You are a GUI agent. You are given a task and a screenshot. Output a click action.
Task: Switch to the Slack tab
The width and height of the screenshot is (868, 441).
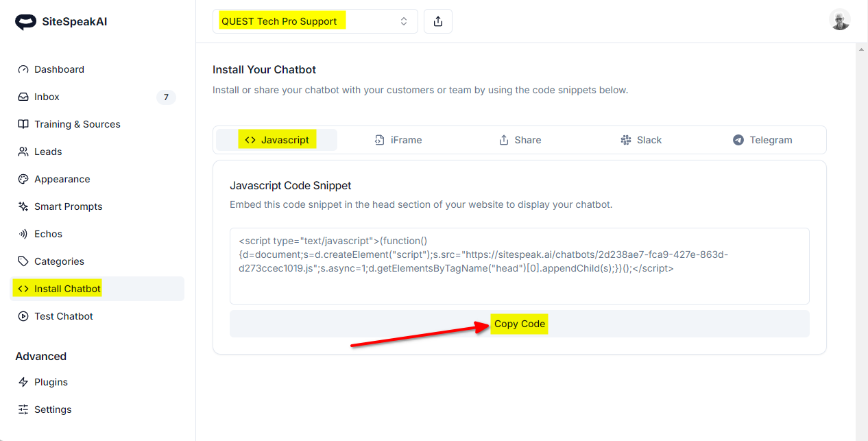[641, 140]
